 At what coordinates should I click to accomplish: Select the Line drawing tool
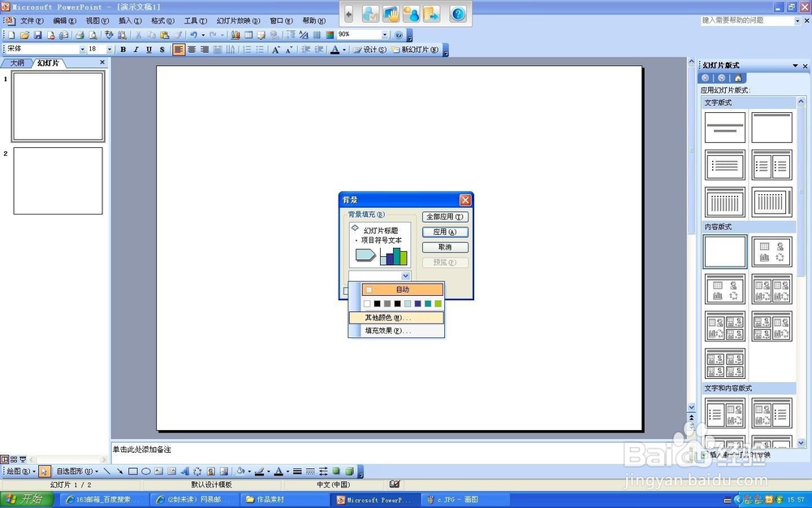point(106,471)
